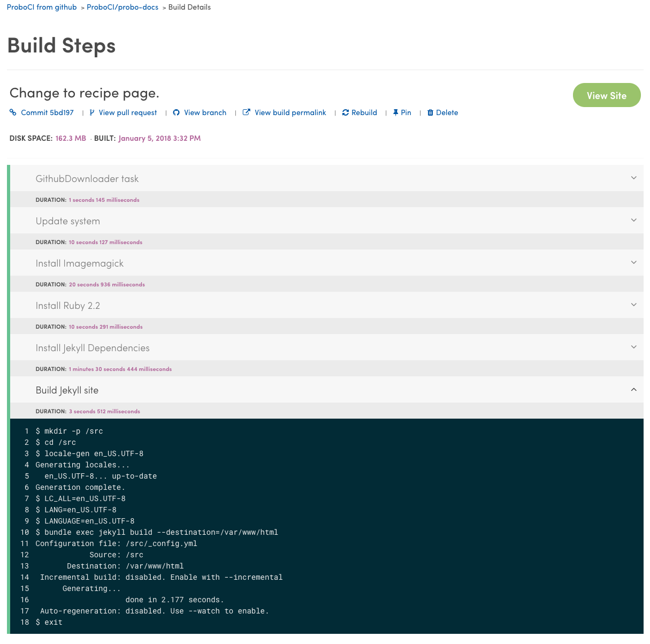This screenshot has width=650, height=644.
Task: Click the Pin pushpin icon
Action: (395, 112)
